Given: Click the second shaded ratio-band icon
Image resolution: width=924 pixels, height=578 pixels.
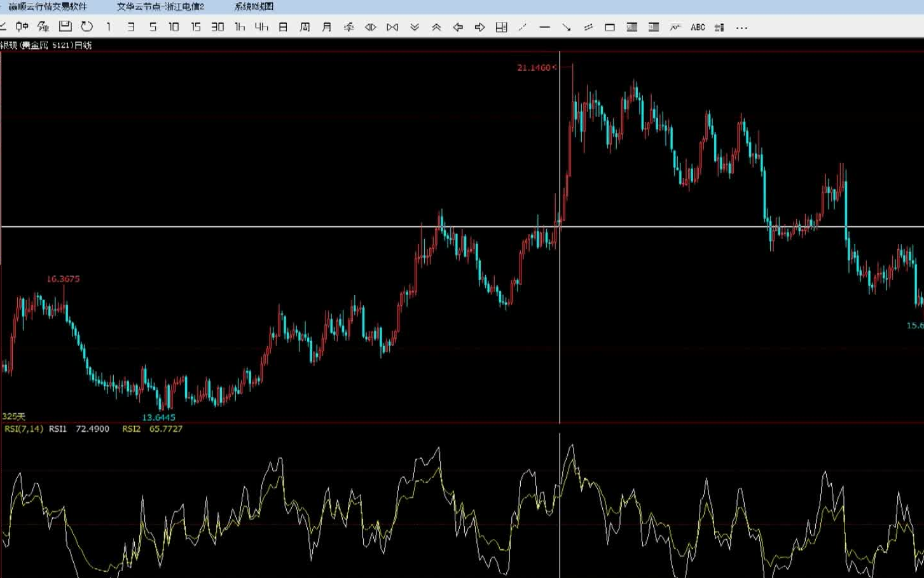Looking at the screenshot, I should tap(654, 27).
